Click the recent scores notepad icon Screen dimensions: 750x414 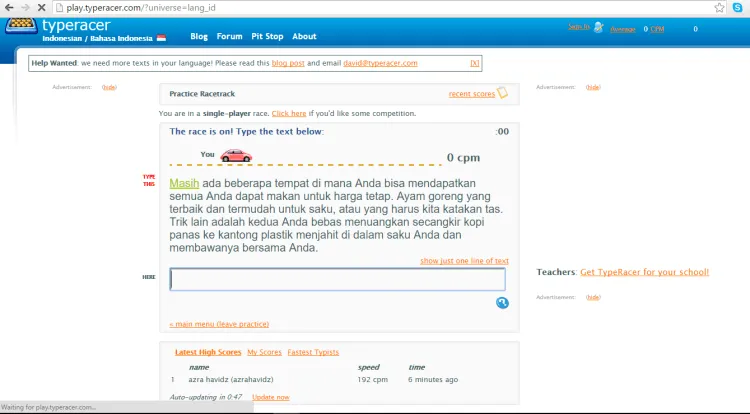[x=502, y=93]
